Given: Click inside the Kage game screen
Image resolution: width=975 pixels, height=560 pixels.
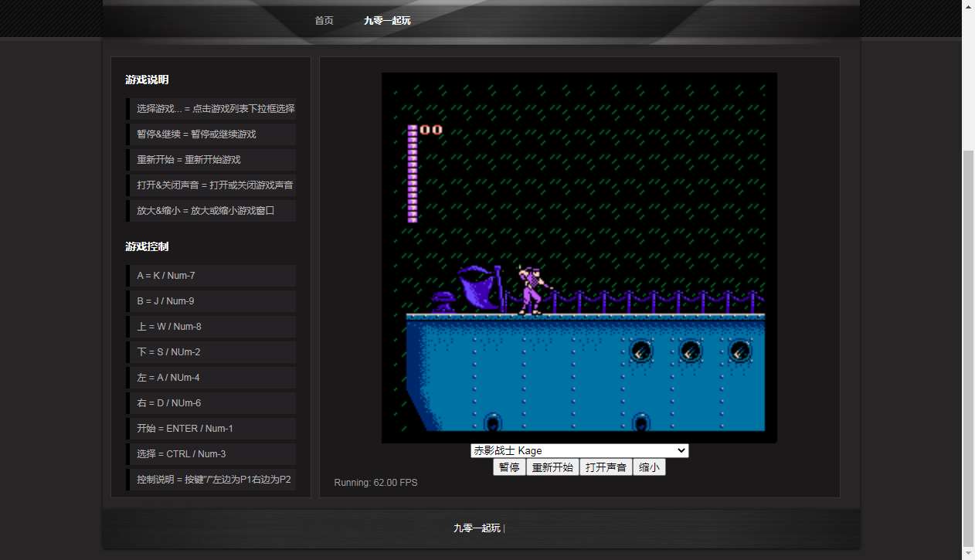Looking at the screenshot, I should [579, 258].
